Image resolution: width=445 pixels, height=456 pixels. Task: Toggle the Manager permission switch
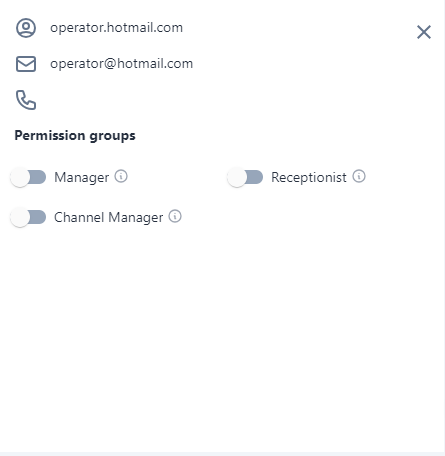pyautogui.click(x=28, y=177)
